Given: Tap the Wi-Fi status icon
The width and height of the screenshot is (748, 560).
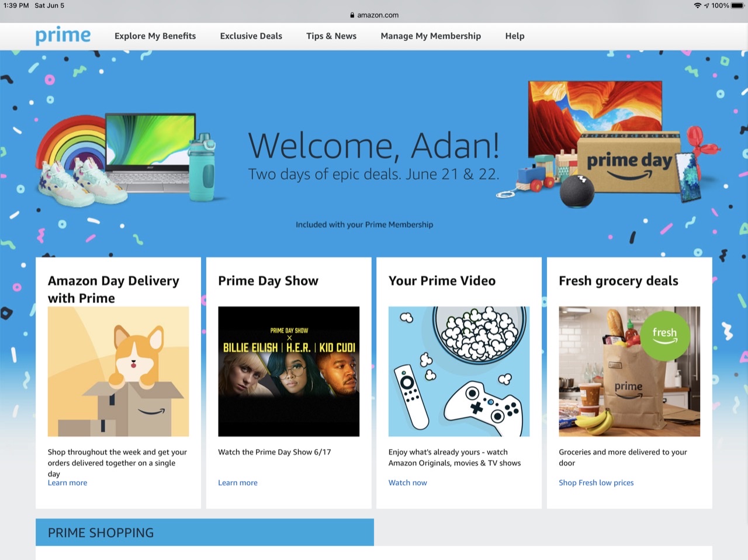Looking at the screenshot, I should [697, 5].
